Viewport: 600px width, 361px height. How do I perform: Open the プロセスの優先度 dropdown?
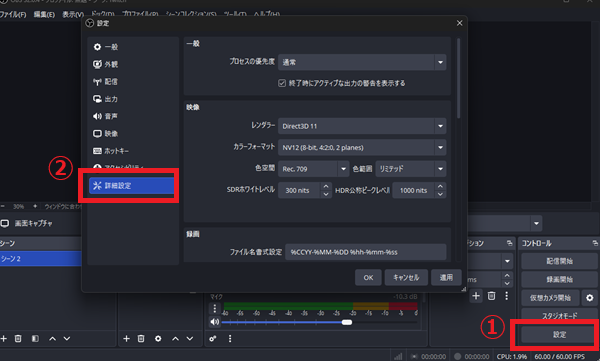coord(362,62)
